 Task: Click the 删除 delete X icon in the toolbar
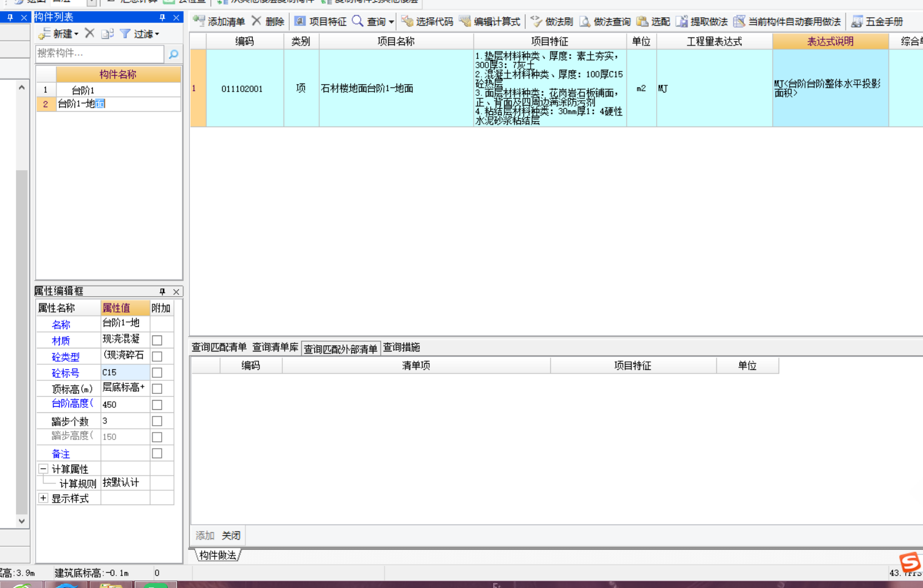tap(256, 21)
